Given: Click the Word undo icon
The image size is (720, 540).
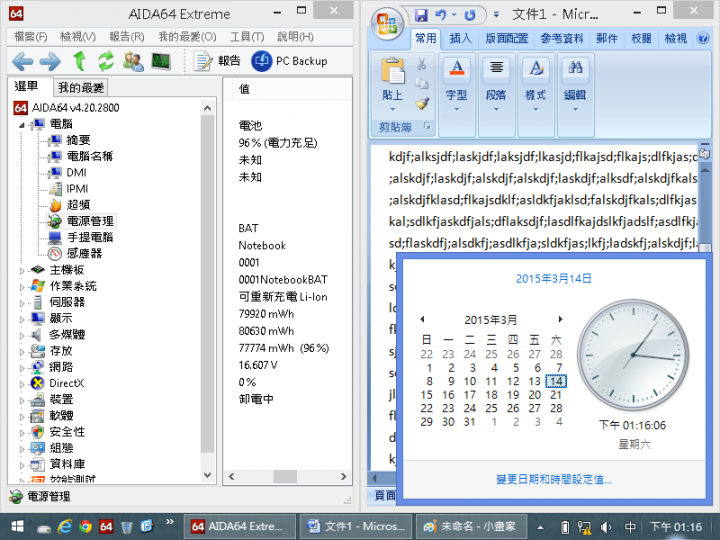Looking at the screenshot, I should tap(440, 15).
